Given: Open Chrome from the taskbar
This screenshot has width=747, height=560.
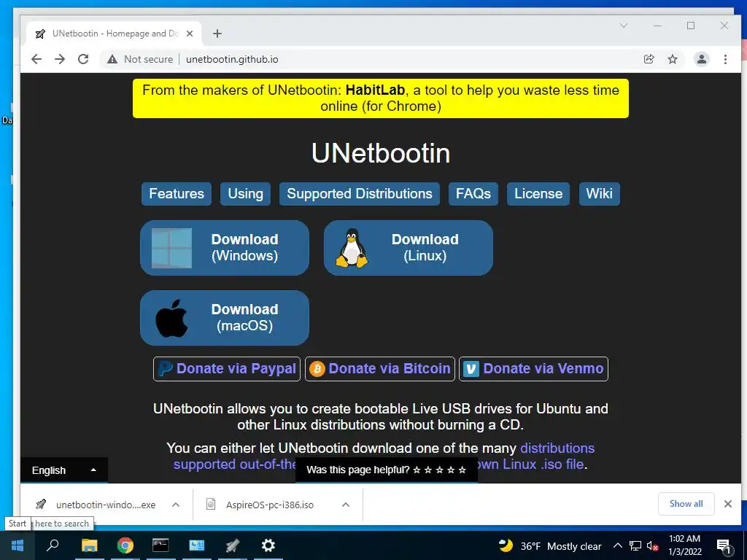Looking at the screenshot, I should [x=125, y=545].
